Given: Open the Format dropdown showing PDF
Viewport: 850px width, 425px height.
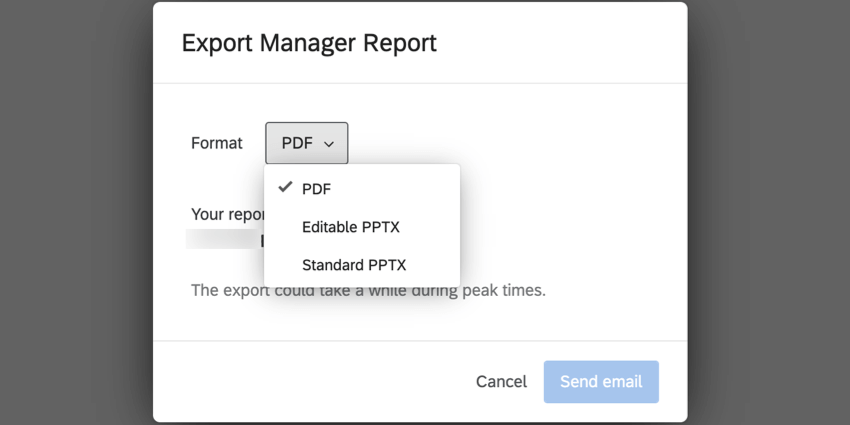Looking at the screenshot, I should [x=306, y=143].
